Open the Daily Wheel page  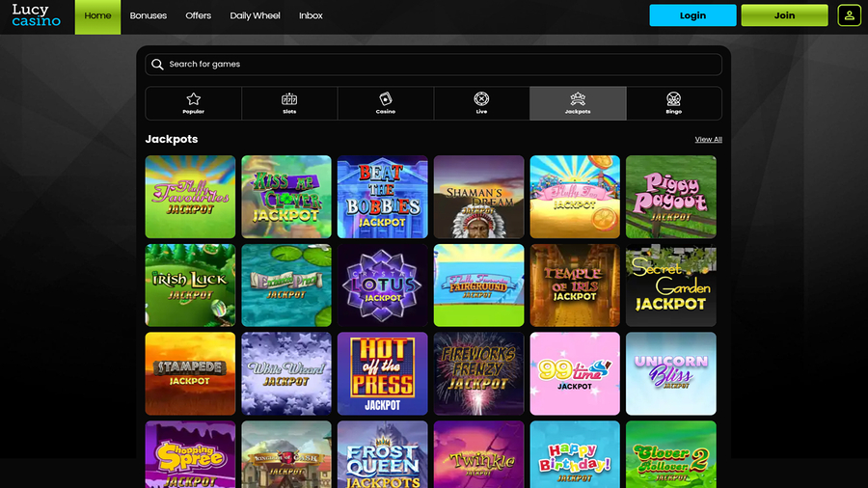click(256, 15)
